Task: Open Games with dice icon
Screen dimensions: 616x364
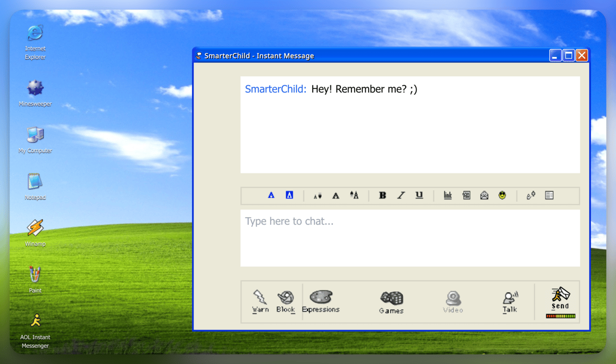Action: (x=391, y=303)
